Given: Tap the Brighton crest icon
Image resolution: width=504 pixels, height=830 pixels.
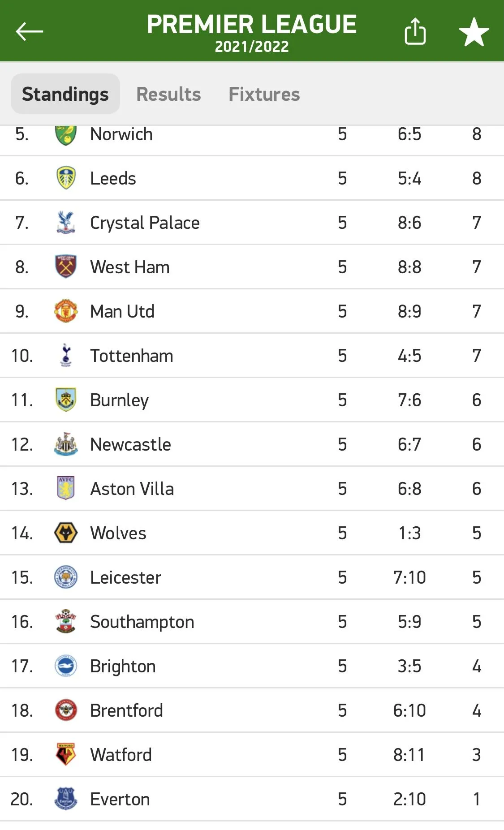Looking at the screenshot, I should click(66, 666).
